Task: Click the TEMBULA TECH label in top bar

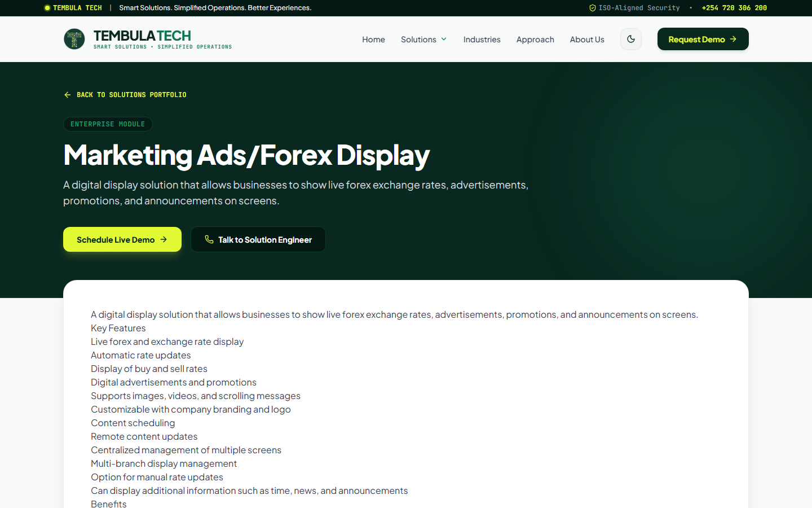Action: [x=77, y=8]
